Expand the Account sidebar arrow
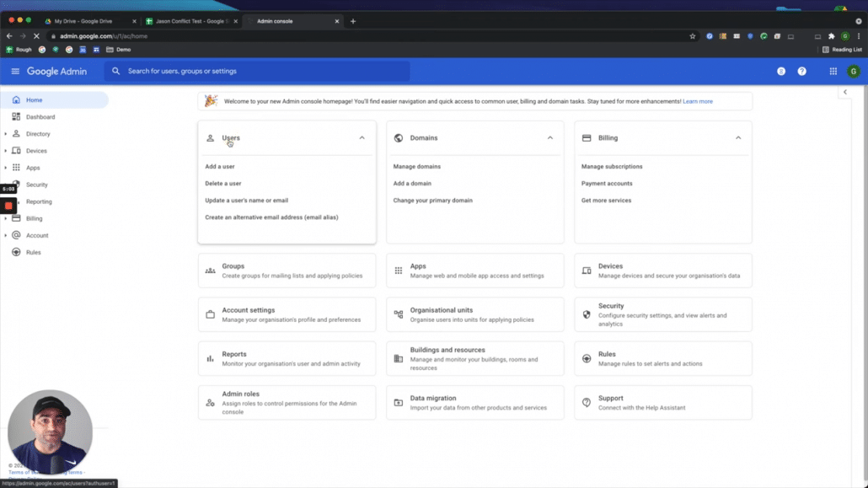The image size is (868, 488). point(6,235)
